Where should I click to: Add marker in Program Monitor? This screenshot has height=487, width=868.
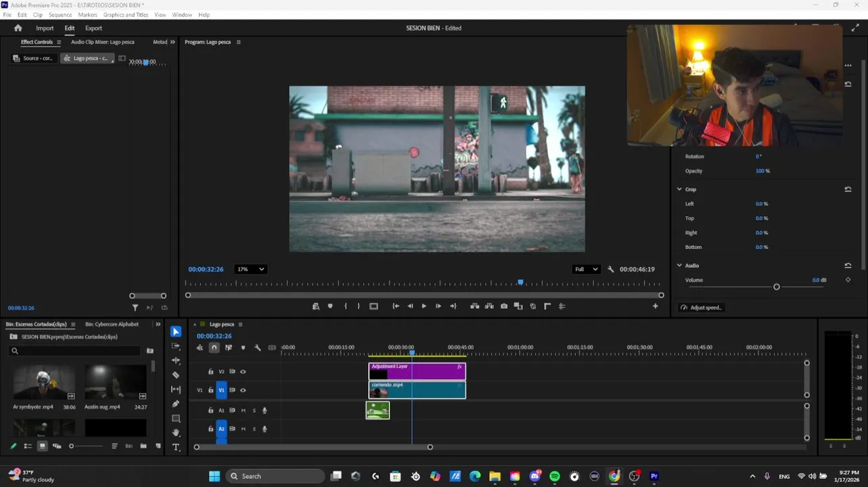[x=330, y=306]
